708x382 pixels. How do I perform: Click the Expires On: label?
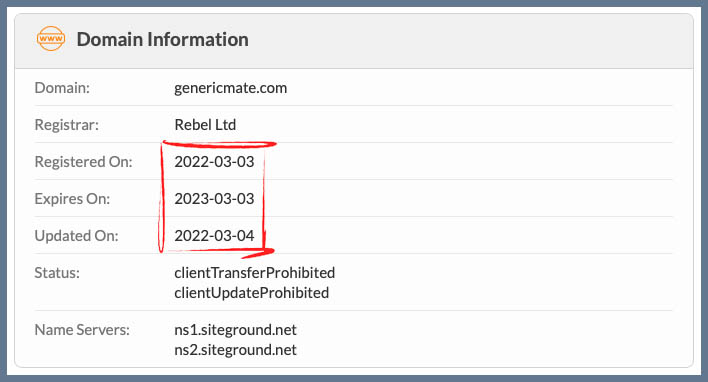[72, 199]
